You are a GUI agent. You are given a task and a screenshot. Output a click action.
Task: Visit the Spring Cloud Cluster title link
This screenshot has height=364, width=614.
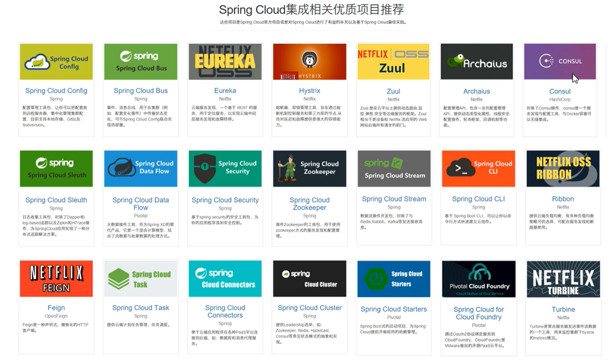pyautogui.click(x=309, y=308)
